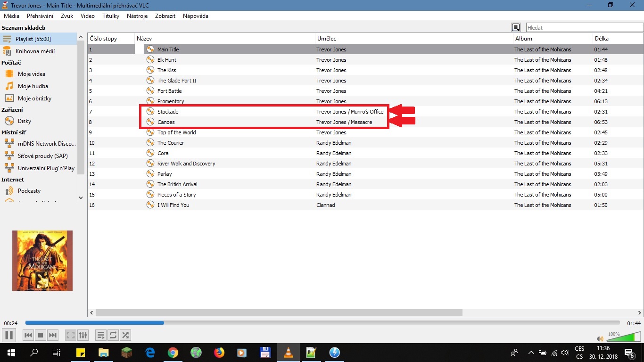Screen dimensions: 644x362
Task: Open the Nástroje menu
Action: [137, 16]
